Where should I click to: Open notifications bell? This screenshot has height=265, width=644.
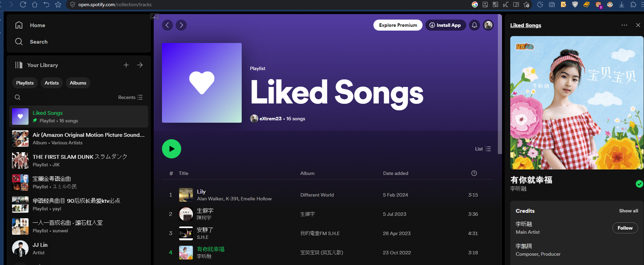point(474,25)
